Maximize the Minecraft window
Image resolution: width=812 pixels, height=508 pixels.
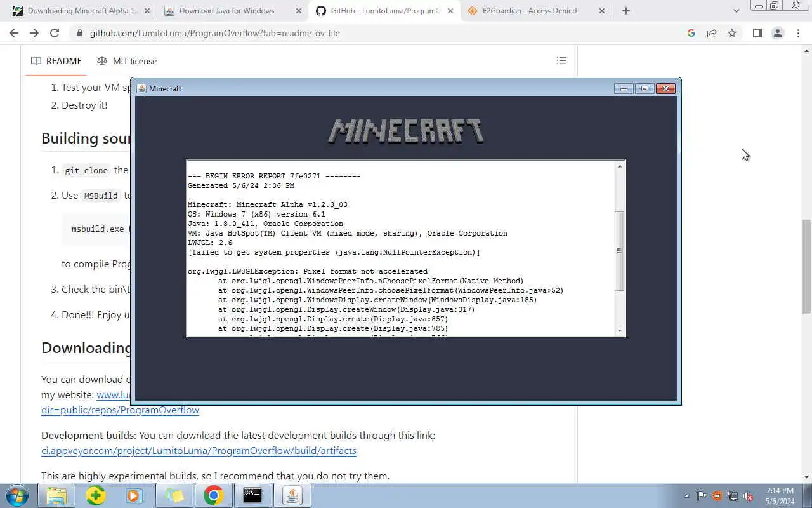point(645,89)
